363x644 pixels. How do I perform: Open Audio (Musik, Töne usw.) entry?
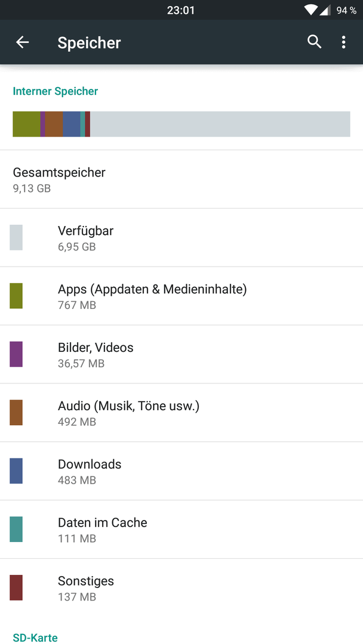(x=181, y=413)
